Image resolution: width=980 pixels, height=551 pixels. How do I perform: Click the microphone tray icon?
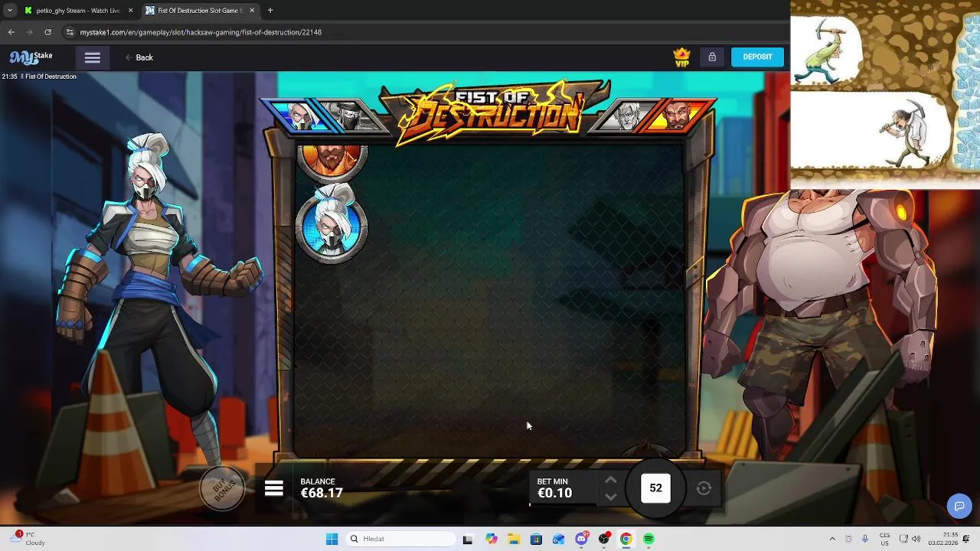865,539
